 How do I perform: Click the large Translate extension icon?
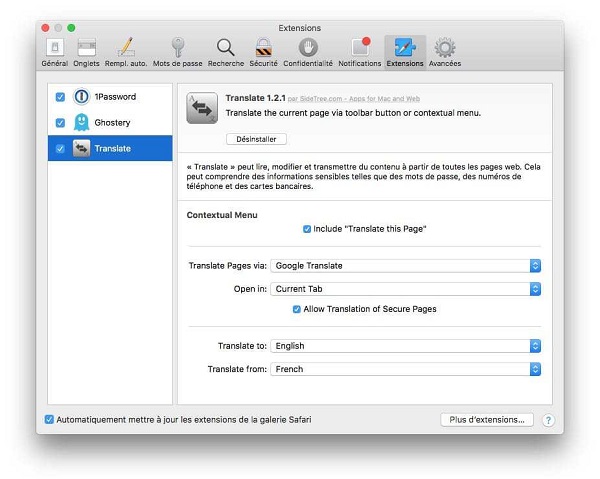click(202, 108)
